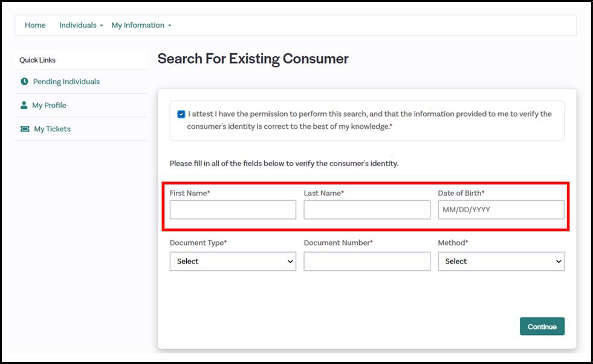Open the Pending Individuals link

[x=66, y=82]
